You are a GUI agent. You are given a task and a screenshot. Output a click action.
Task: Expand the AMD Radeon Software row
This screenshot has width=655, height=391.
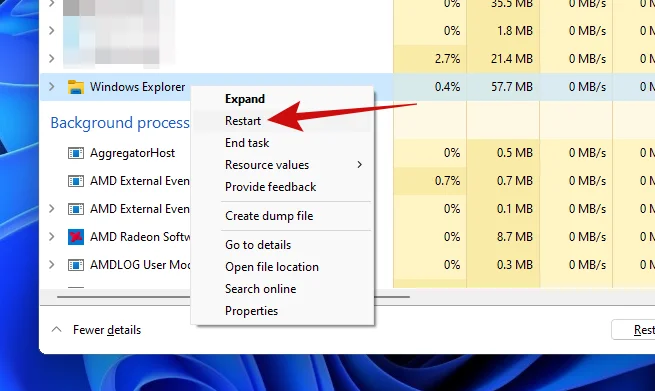51,236
